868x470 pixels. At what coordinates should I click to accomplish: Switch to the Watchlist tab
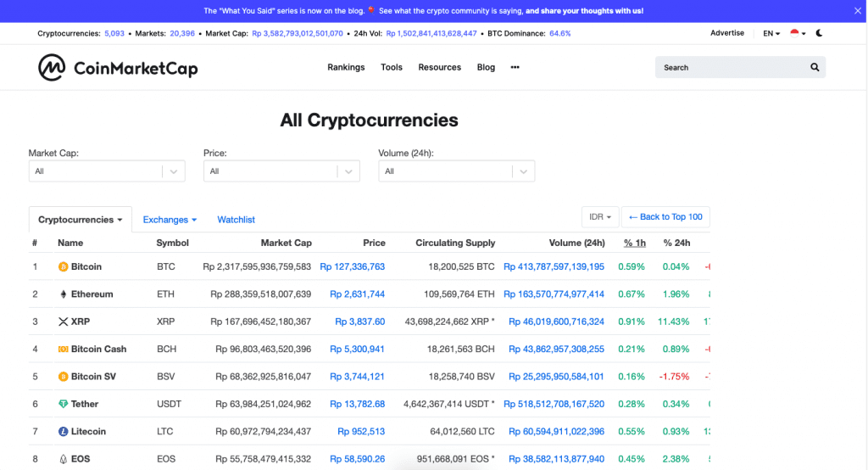pyautogui.click(x=236, y=220)
